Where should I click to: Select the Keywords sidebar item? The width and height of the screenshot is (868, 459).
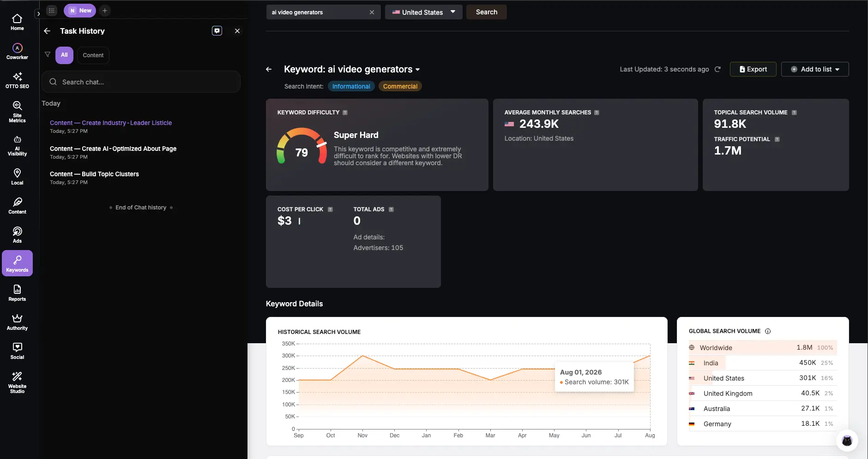[x=17, y=263]
